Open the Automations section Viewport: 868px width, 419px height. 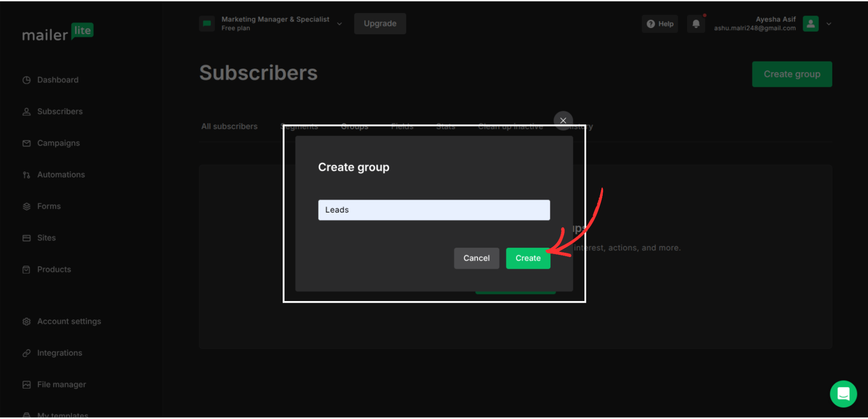tap(61, 174)
